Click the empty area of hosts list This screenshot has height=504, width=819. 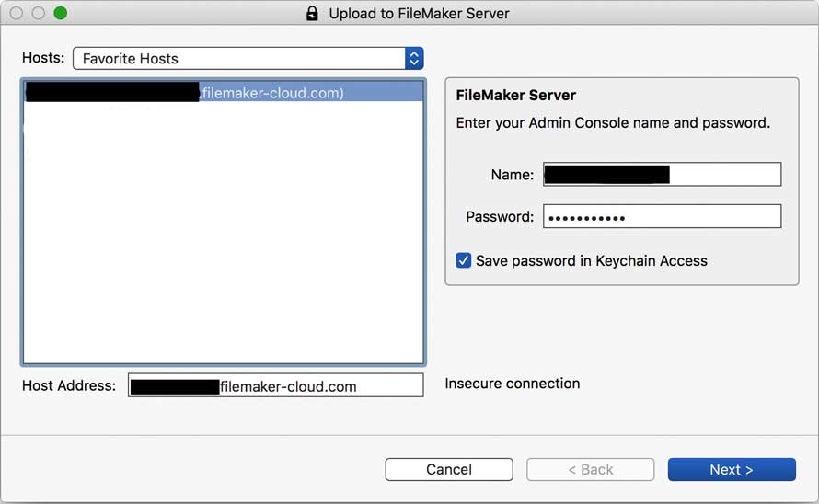pos(223,239)
